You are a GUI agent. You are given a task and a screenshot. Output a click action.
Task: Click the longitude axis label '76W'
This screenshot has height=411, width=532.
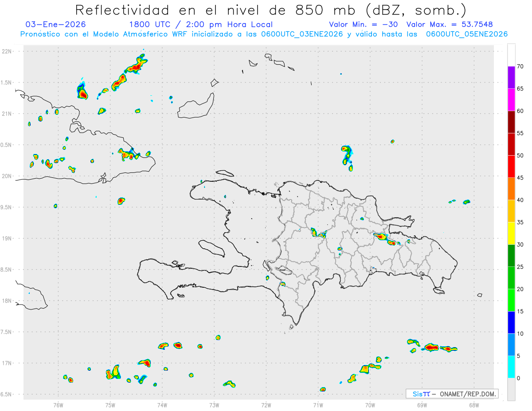[x=58, y=405]
